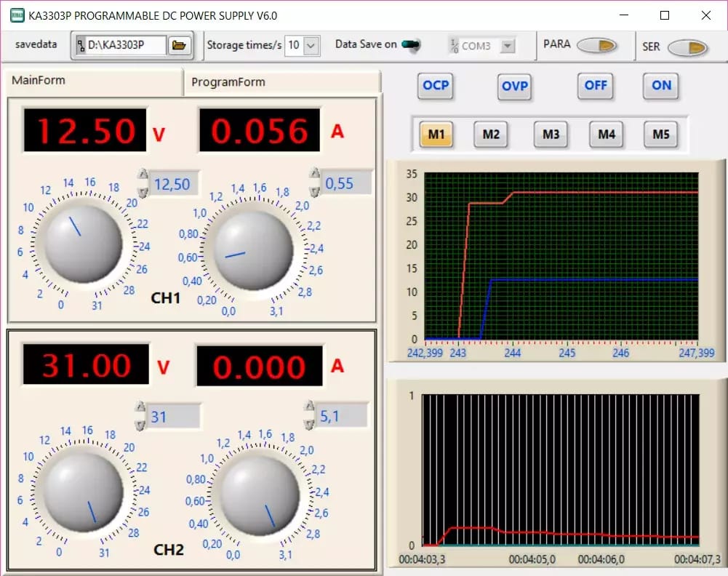Screen dimensions: 728x576
Task: Toggle the Data Save on switch
Action: point(411,44)
